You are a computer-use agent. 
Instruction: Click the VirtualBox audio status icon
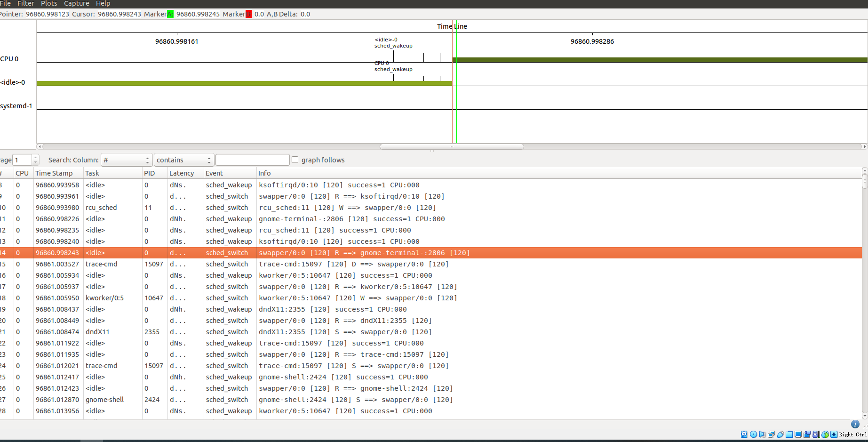click(x=762, y=434)
